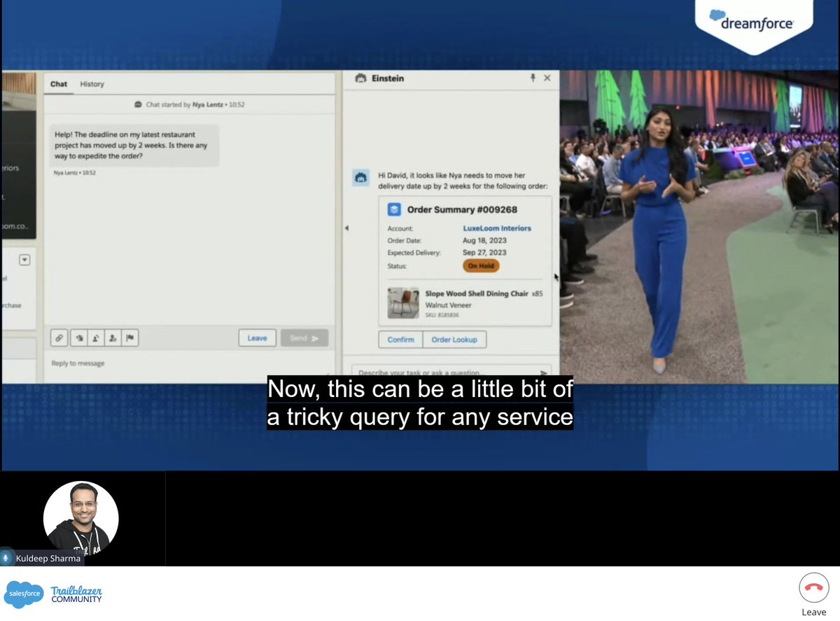Click the Trailblazer Community logo

click(76, 594)
